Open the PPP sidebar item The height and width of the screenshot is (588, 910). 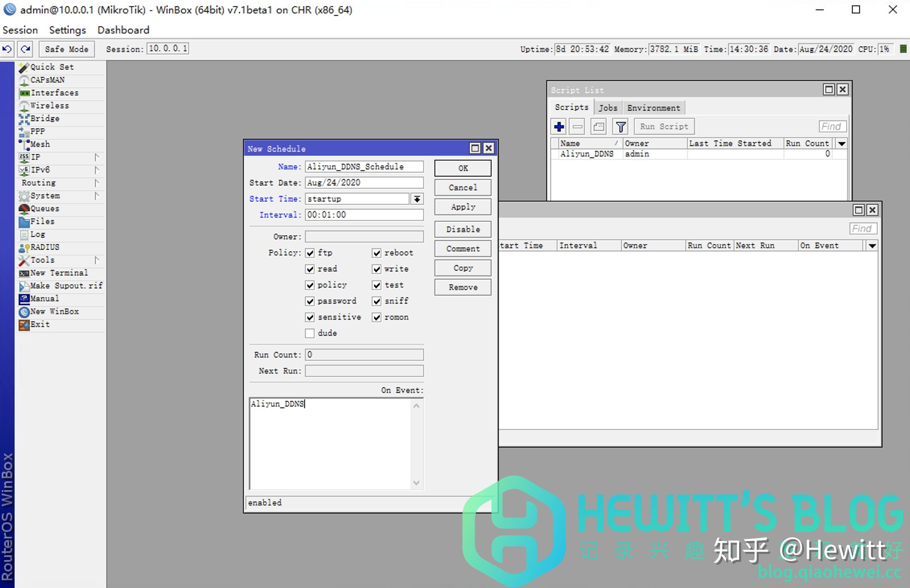point(61,132)
